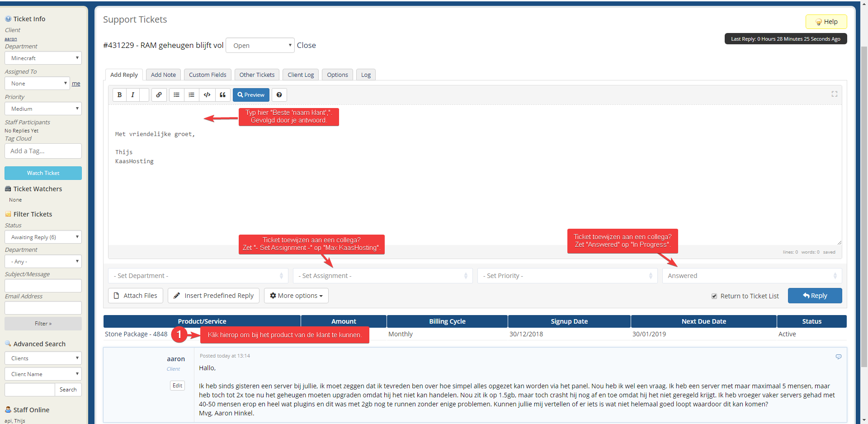Screen dimensions: 868x424
Task: Expand the reply editor to fullscreen
Action: (x=834, y=94)
